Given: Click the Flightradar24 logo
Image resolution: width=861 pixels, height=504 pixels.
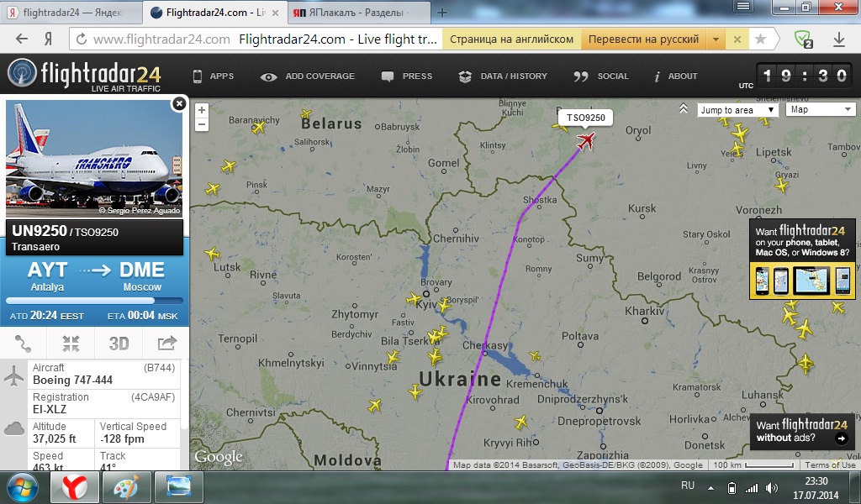Looking at the screenshot, I should (x=84, y=75).
